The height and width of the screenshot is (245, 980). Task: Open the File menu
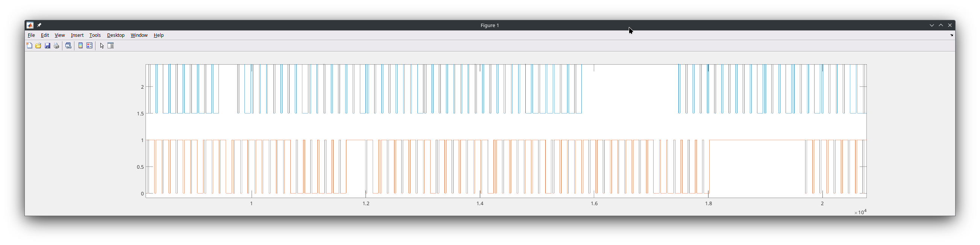pos(31,35)
